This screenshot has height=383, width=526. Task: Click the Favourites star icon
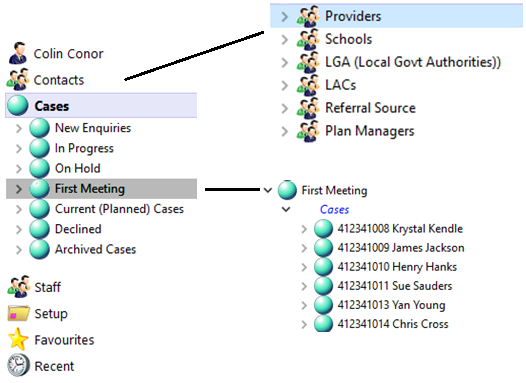[x=18, y=339]
